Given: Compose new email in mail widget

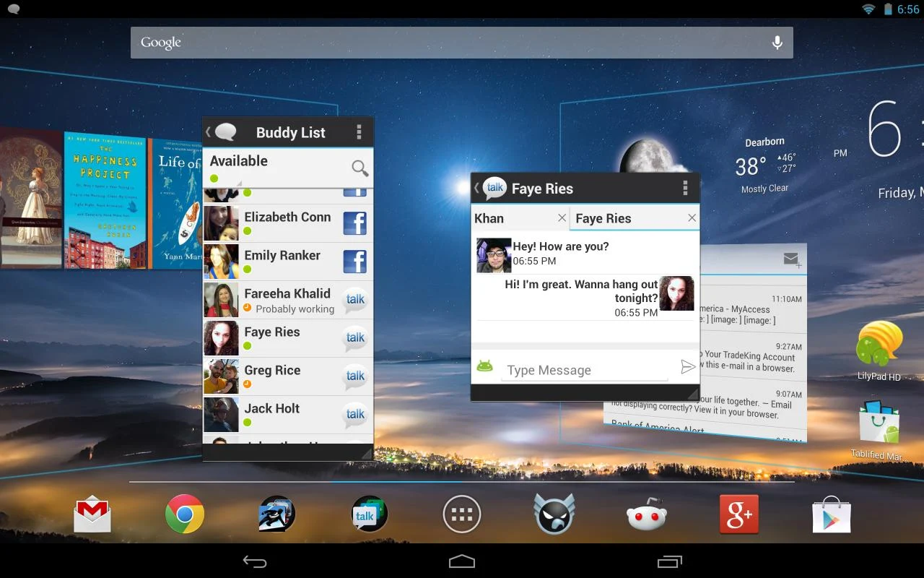Looking at the screenshot, I should click(x=792, y=259).
